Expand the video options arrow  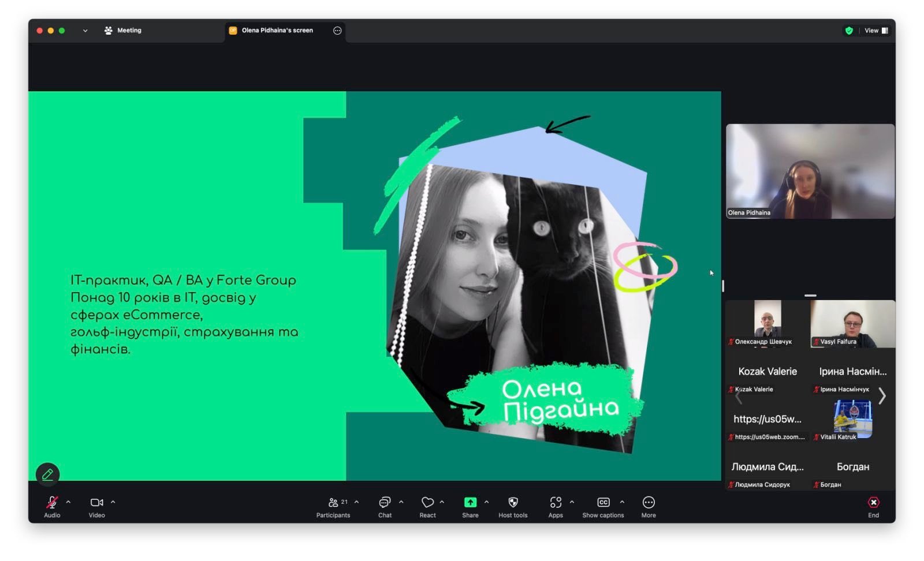113,502
